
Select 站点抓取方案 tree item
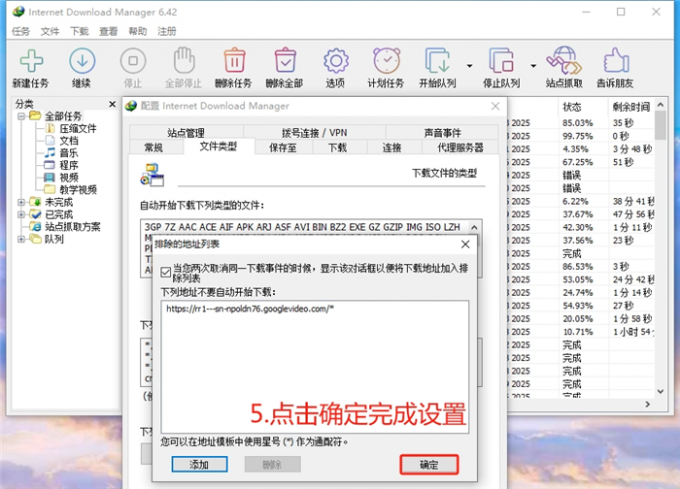coord(72,226)
